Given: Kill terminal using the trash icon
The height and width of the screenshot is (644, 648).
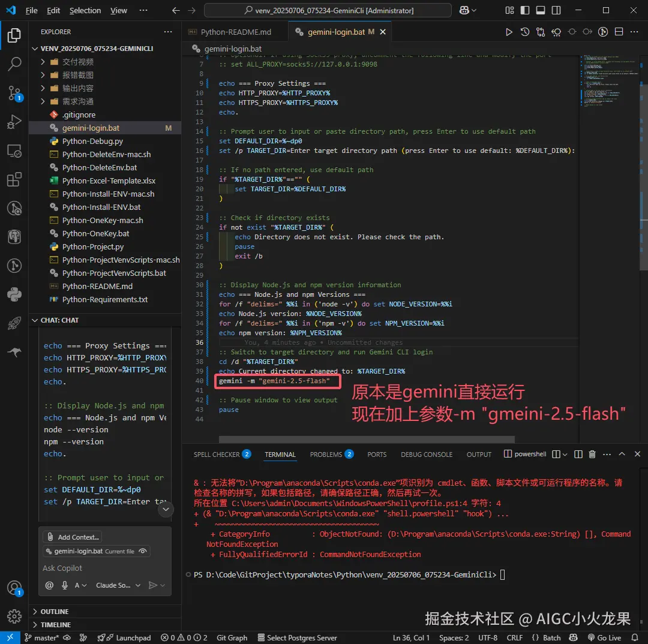Looking at the screenshot, I should click(x=592, y=454).
